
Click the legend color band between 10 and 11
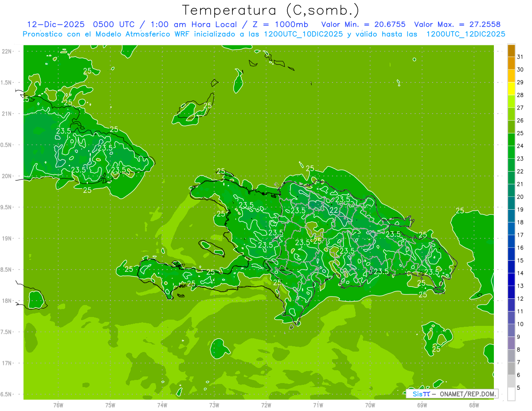tap(511, 317)
